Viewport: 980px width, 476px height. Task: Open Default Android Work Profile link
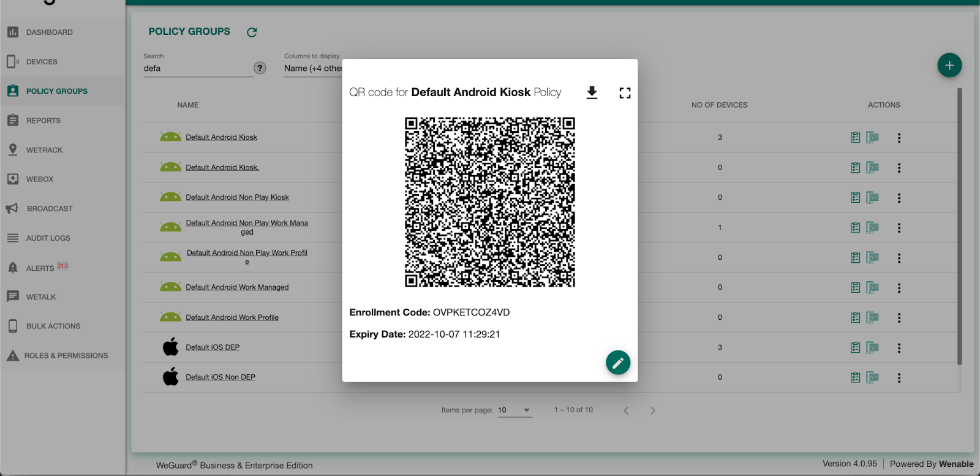[x=232, y=317]
